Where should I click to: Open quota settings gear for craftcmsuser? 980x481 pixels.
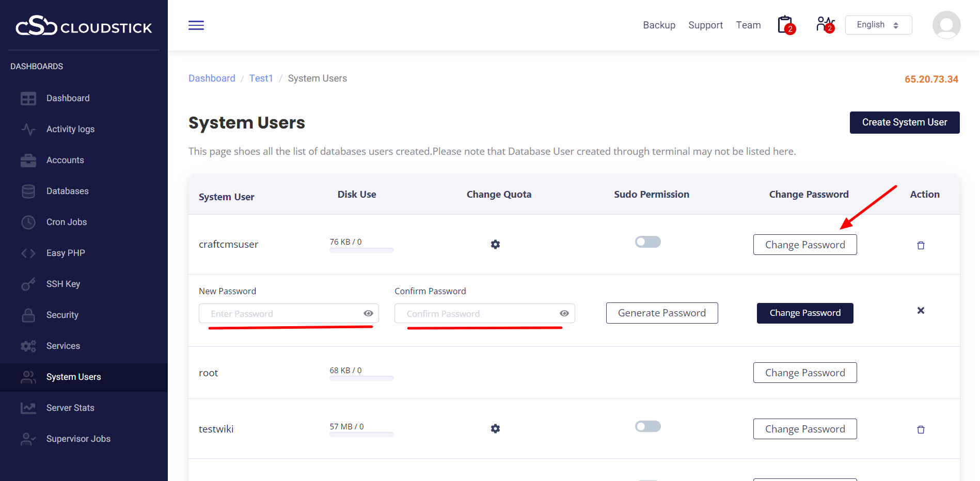[495, 245]
